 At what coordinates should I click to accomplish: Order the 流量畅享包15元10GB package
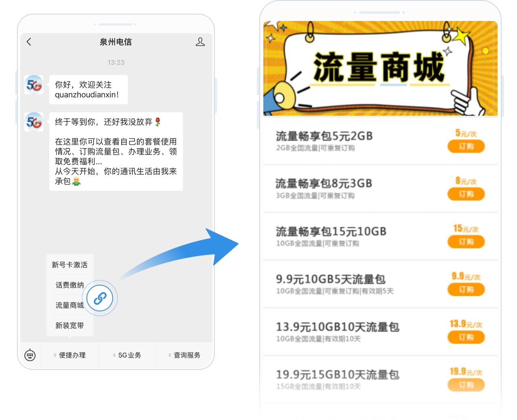466,241
